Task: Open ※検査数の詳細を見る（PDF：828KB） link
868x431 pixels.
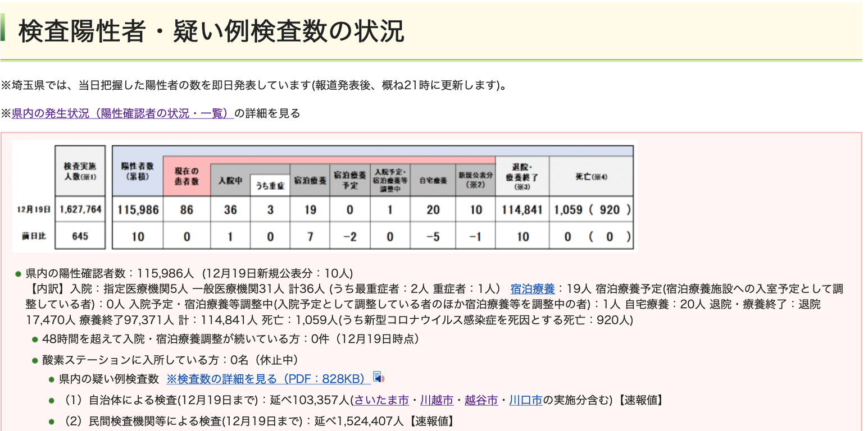Action: [269, 379]
